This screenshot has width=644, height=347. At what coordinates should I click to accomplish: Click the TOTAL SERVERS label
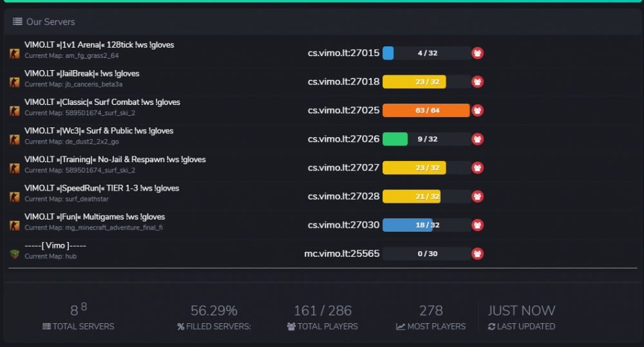point(83,326)
